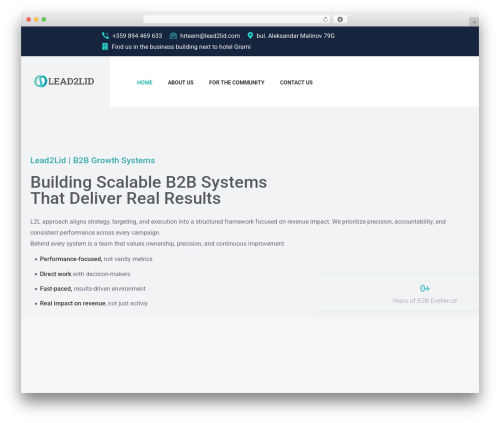500x423 pixels.
Task: Open the About Us menu item
Action: [181, 82]
